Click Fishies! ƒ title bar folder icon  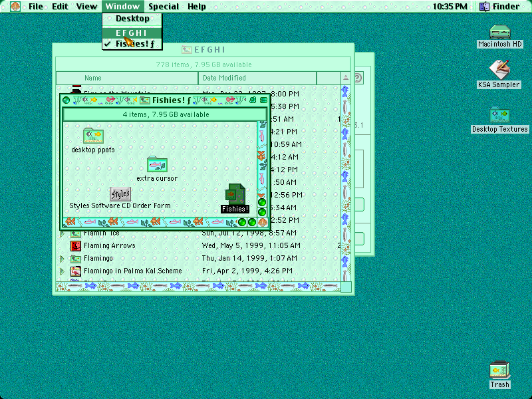pyautogui.click(x=145, y=100)
